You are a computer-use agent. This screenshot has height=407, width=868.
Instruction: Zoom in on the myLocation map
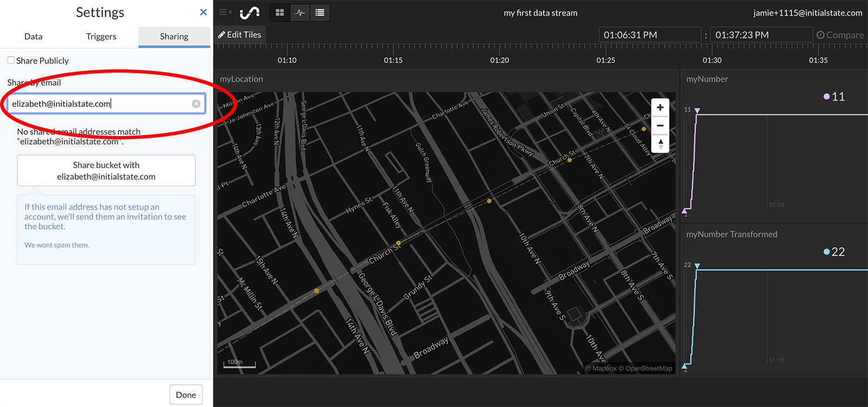pos(660,107)
